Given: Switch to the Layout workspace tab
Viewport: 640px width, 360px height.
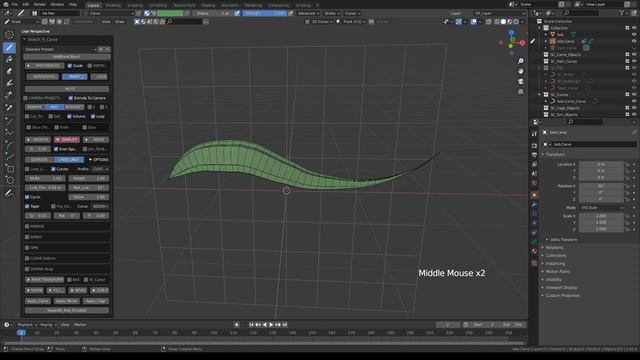Looking at the screenshot, I should coord(93,5).
